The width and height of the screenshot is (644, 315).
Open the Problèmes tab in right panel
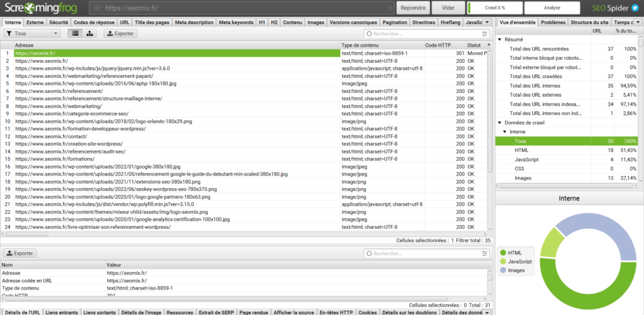553,22
